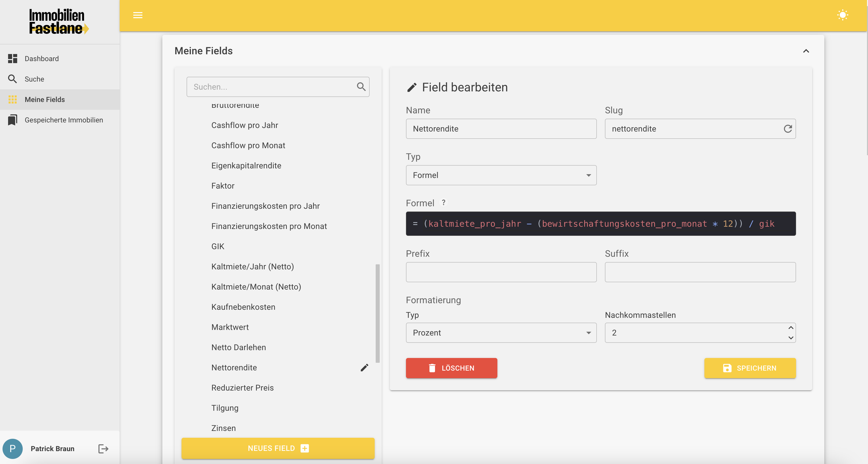The height and width of the screenshot is (464, 868).
Task: Open the Dashboard sidebar item
Action: [41, 59]
